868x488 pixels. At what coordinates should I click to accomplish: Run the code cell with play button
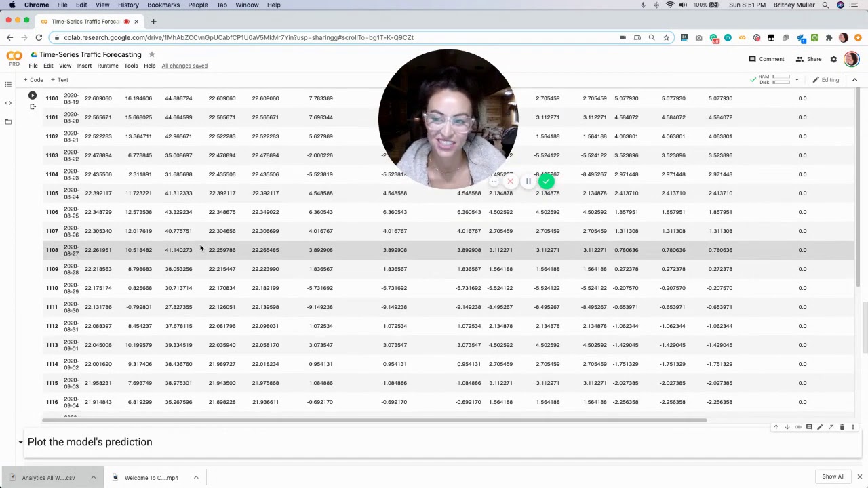(x=32, y=96)
